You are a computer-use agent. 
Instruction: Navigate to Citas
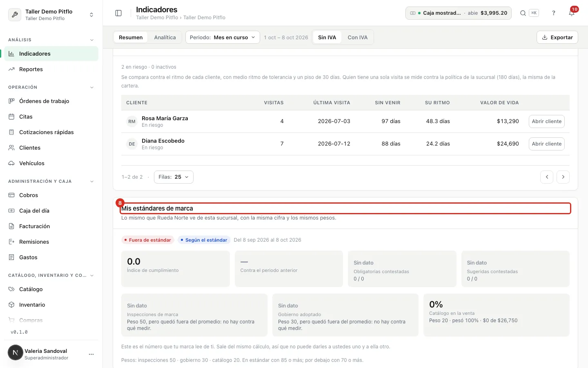click(51, 117)
